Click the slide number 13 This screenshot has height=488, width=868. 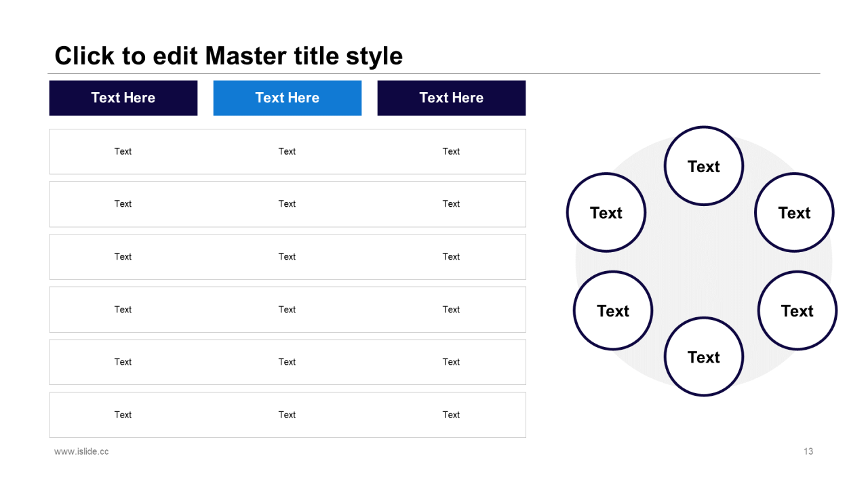tap(808, 451)
